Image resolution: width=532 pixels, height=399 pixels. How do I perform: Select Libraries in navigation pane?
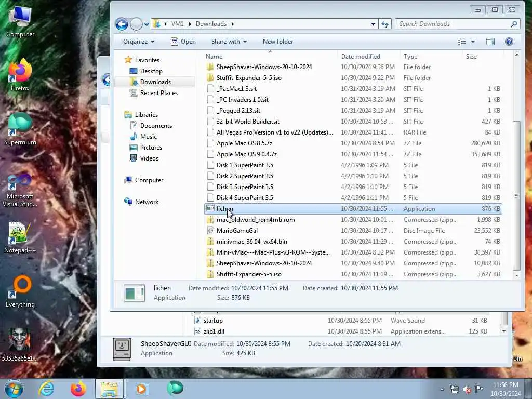pos(141,115)
